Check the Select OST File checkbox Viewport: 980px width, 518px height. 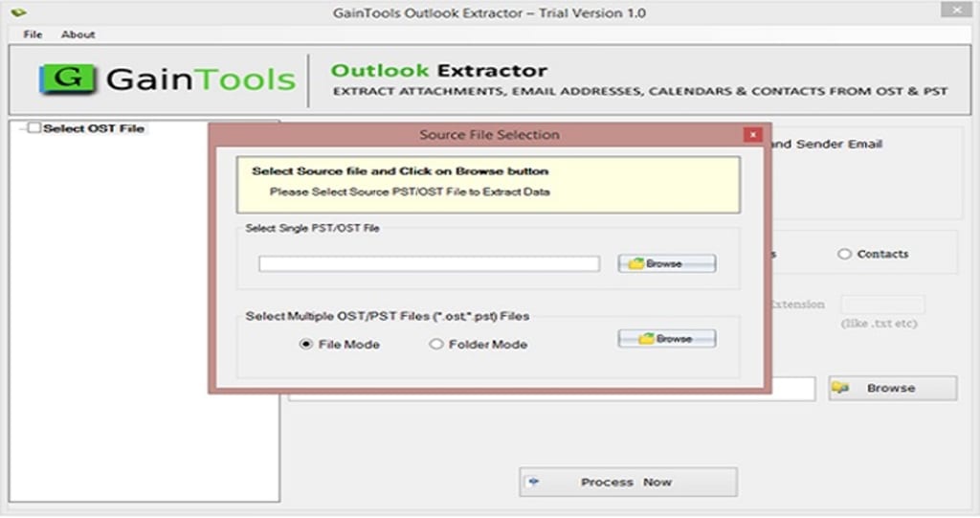click(x=34, y=128)
